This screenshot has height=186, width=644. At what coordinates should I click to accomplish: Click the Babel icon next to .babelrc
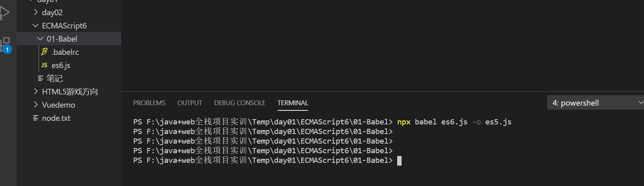point(44,52)
